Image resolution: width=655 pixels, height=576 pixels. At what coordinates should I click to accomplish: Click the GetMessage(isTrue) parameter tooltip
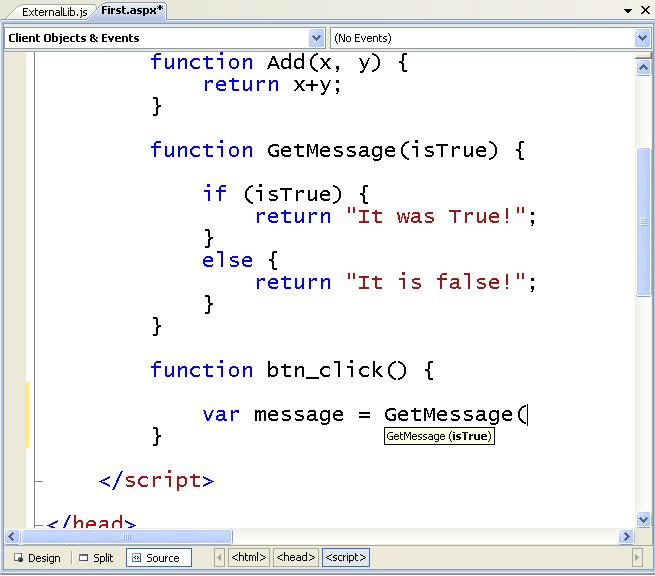coord(439,437)
